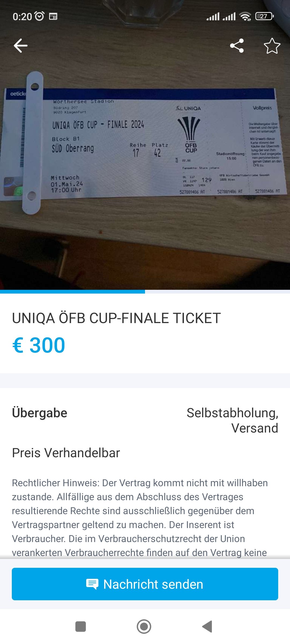This screenshot has width=290, height=644.
Task: Tap the back arrow icon
Action: [x=21, y=46]
